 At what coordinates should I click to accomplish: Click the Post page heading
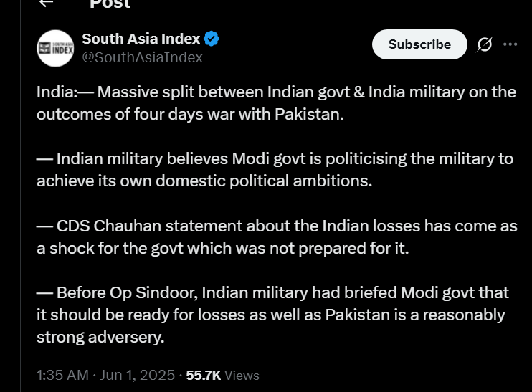coord(110,4)
